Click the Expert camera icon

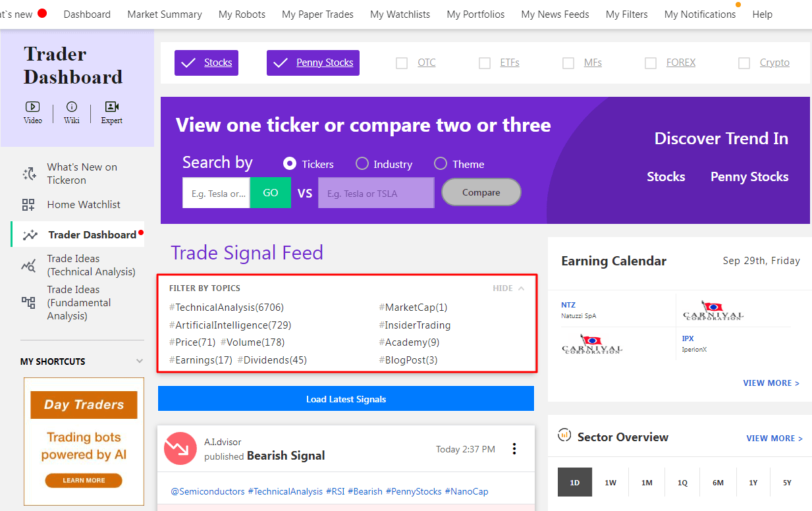(x=111, y=107)
